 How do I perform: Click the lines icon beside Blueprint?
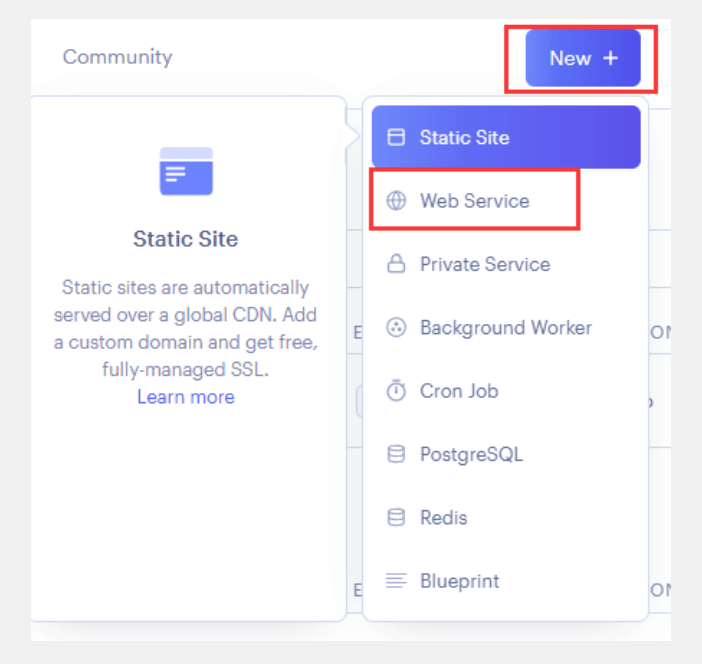point(397,581)
